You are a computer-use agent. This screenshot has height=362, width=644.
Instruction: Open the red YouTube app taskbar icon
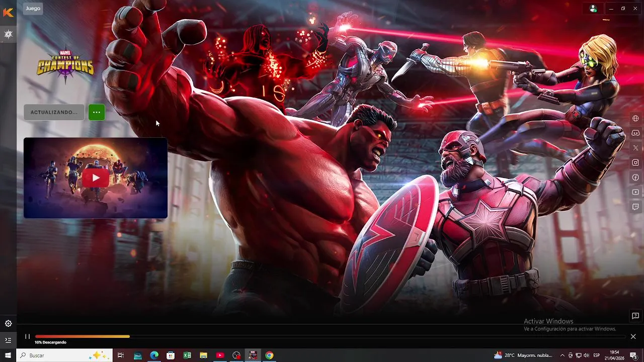(x=220, y=355)
